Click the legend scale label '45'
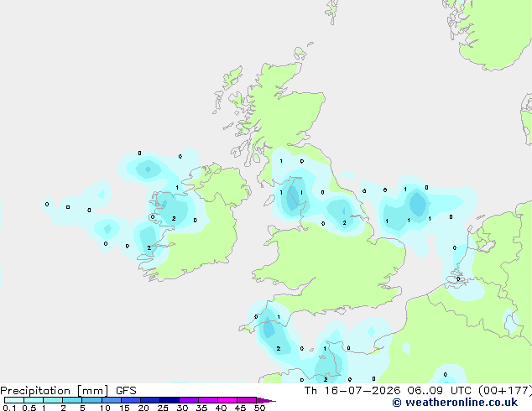Screen dimensions: 532x411 240,408
